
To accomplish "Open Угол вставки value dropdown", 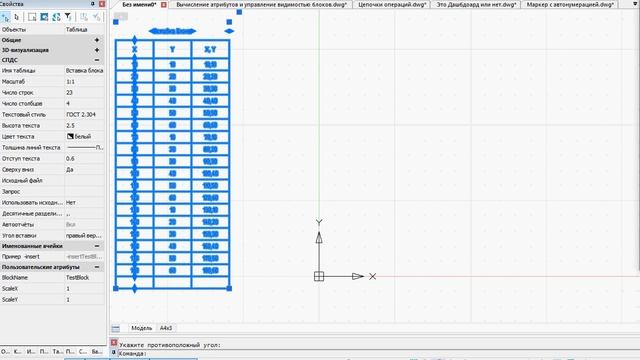I will tap(84, 236).
